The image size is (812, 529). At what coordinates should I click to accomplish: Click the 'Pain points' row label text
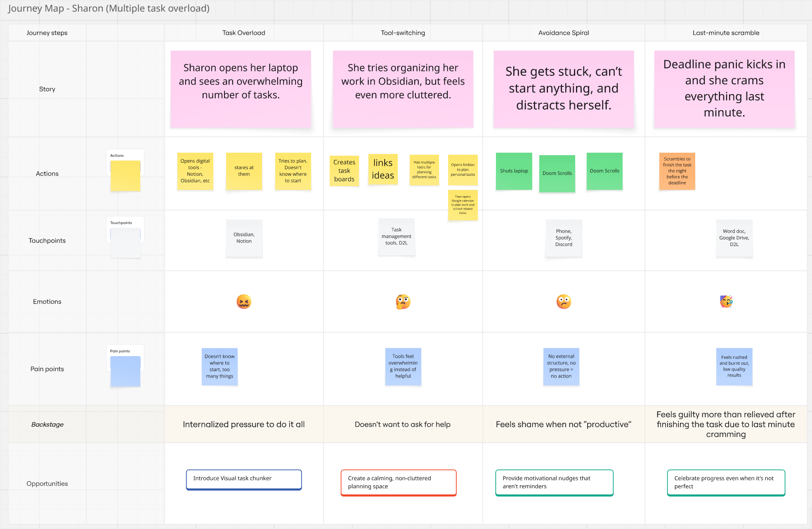[47, 369]
